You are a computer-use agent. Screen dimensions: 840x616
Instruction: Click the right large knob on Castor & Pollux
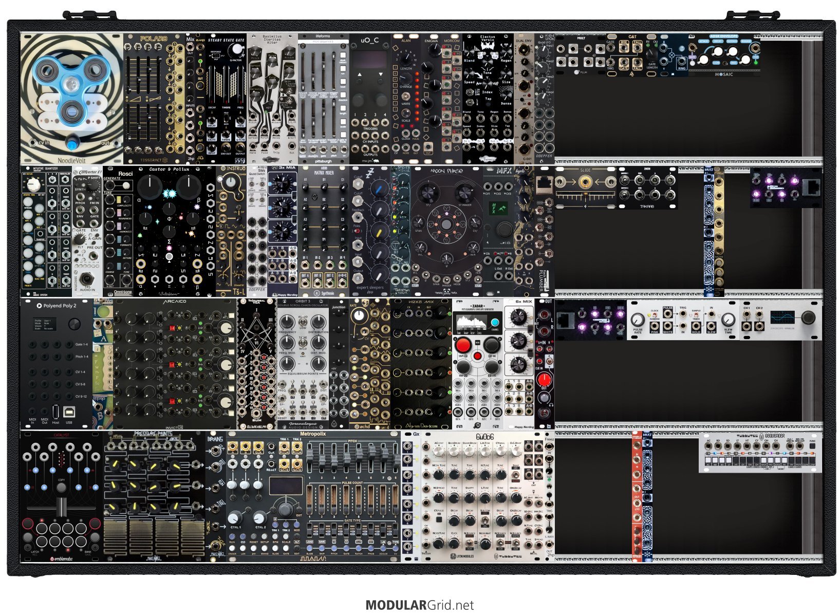pyautogui.click(x=189, y=187)
